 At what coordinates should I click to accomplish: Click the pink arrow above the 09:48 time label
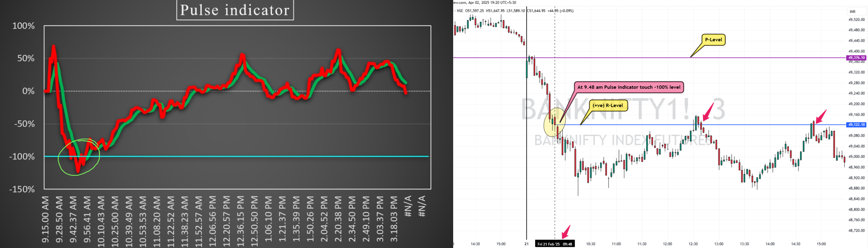pyautogui.click(x=566, y=231)
